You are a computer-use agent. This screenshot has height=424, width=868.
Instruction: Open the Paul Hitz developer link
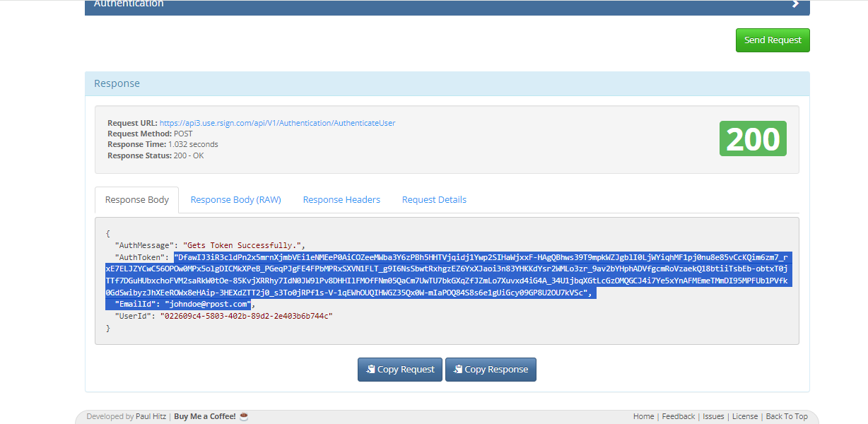[x=152, y=417]
